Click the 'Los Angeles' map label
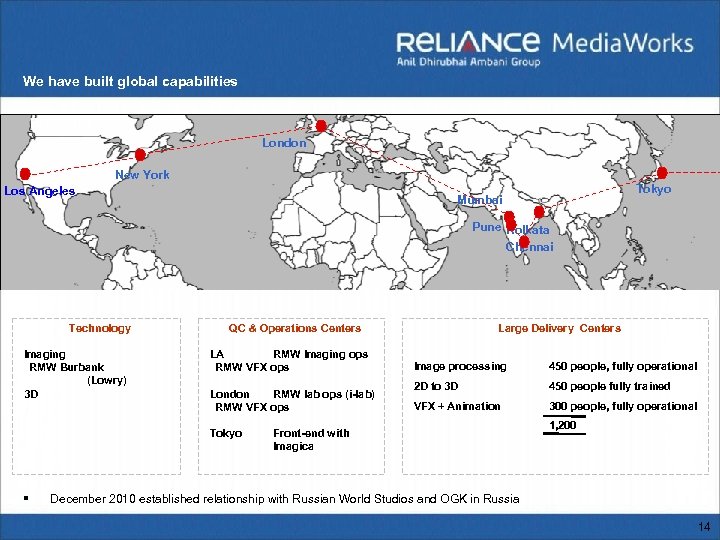The image size is (720, 540). click(39, 191)
